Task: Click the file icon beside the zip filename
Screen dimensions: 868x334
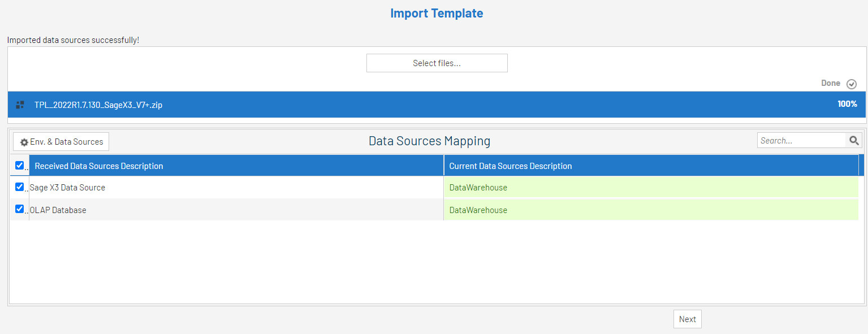Action: tap(20, 105)
